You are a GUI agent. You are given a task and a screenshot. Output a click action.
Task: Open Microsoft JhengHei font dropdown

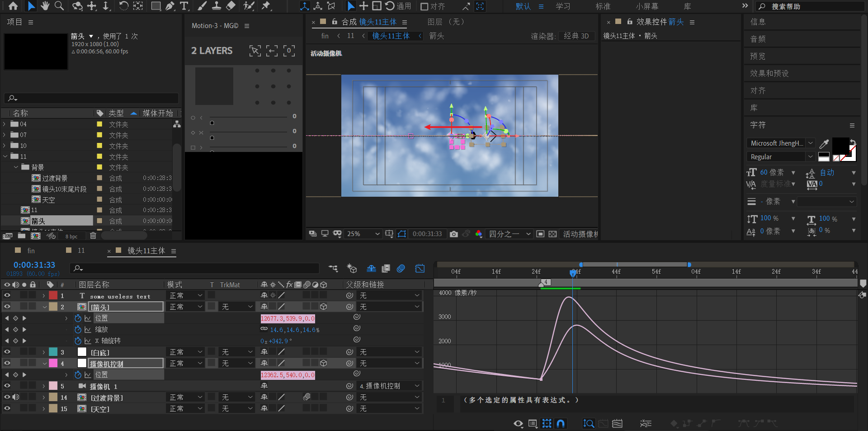(x=780, y=143)
